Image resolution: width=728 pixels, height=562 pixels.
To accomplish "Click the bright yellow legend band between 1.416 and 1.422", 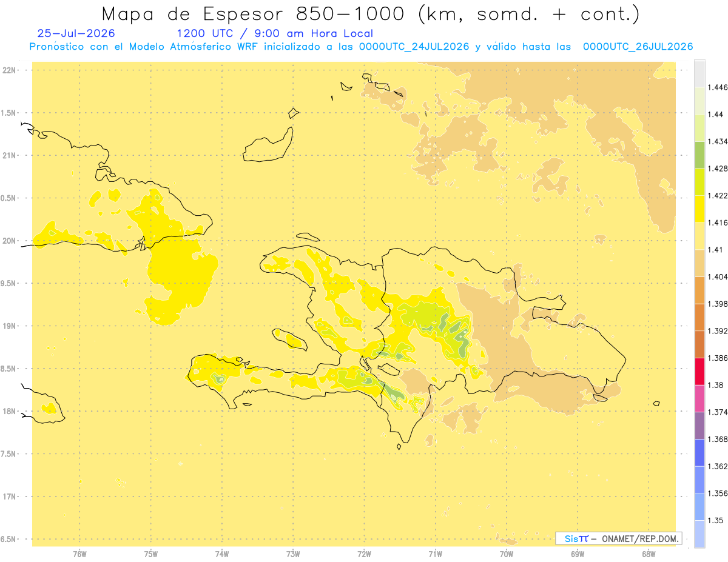I will (x=699, y=209).
